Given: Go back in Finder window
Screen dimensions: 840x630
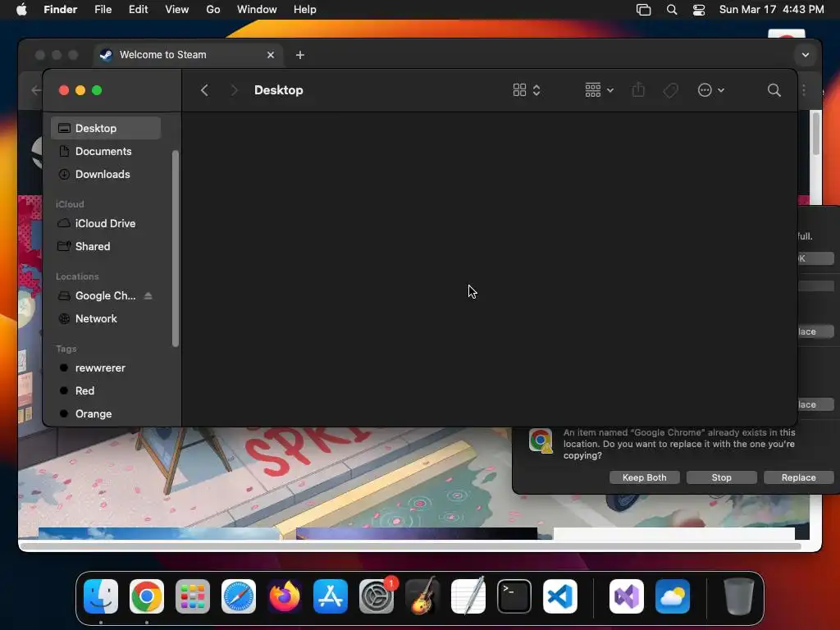Looking at the screenshot, I should pyautogui.click(x=204, y=90).
